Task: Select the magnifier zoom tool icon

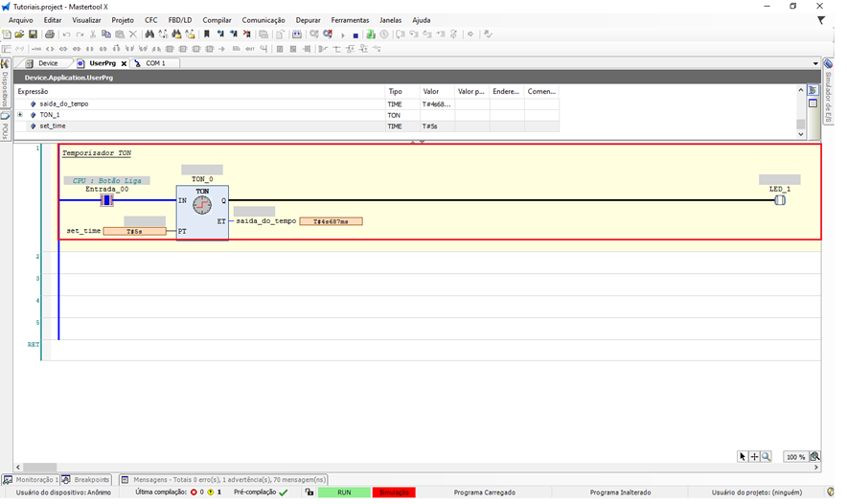Action: tap(767, 457)
